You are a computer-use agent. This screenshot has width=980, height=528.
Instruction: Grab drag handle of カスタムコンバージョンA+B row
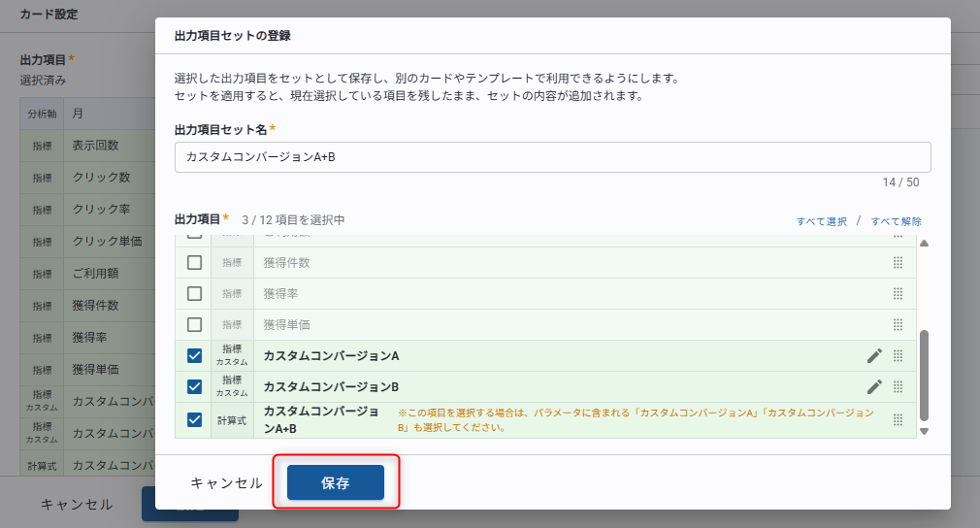click(x=898, y=420)
